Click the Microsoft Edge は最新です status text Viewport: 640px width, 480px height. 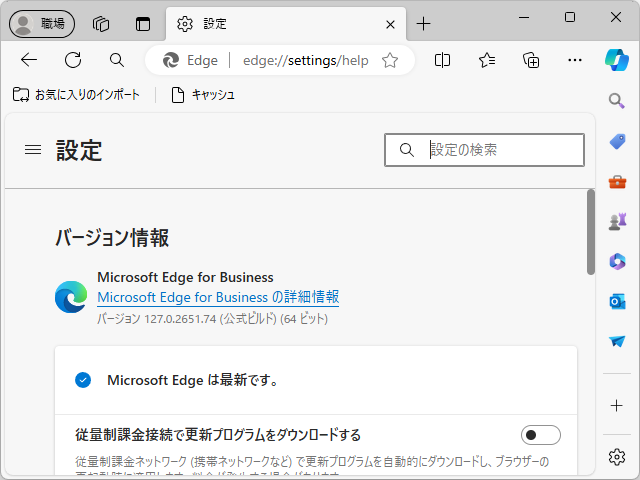click(193, 380)
